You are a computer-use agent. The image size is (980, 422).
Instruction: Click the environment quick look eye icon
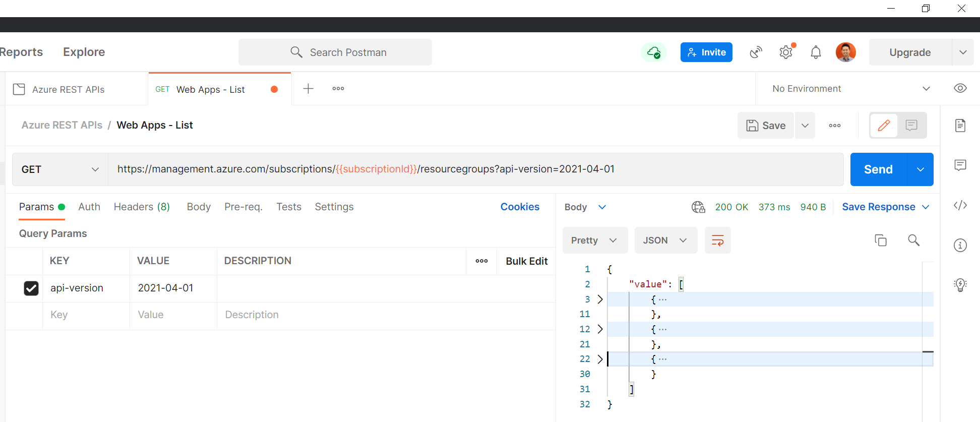[960, 88]
